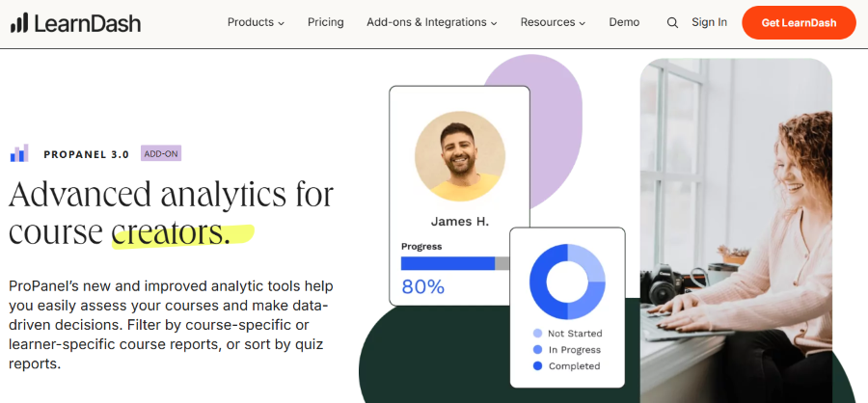
Task: Click James H. profile photo
Action: (x=459, y=155)
